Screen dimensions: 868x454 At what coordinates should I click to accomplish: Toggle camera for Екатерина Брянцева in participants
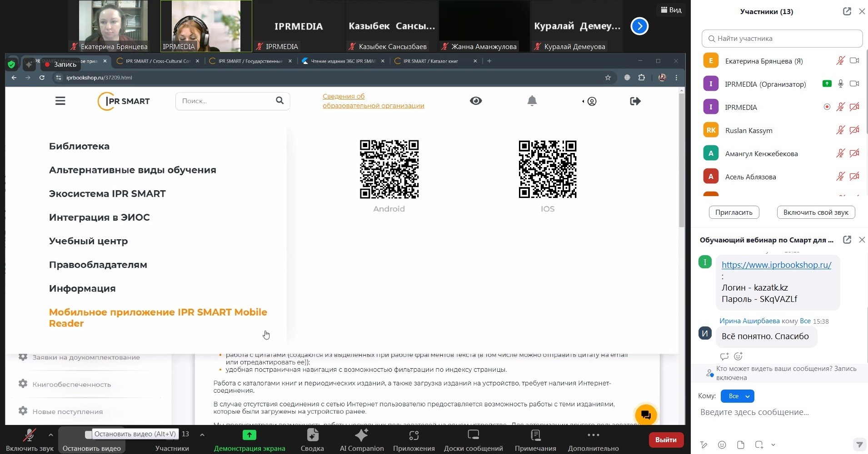tap(854, 60)
